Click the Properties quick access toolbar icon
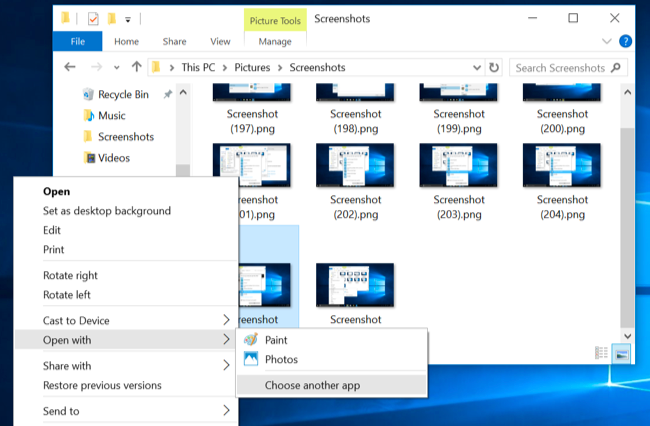 (93, 18)
